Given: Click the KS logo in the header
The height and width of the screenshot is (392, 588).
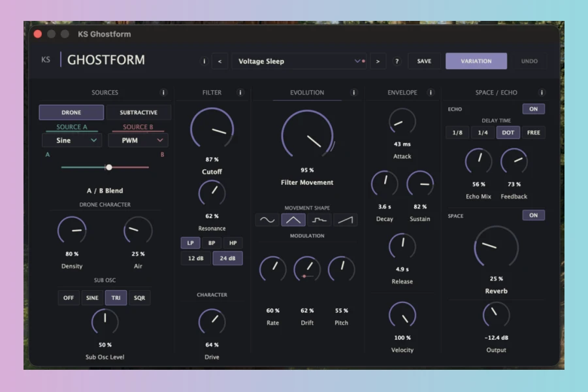Looking at the screenshot, I should pos(46,59).
